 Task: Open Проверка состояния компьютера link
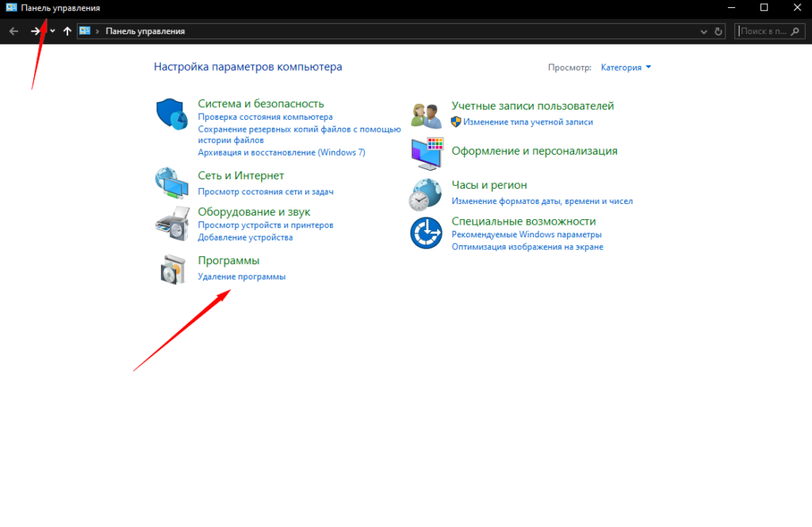pos(265,117)
